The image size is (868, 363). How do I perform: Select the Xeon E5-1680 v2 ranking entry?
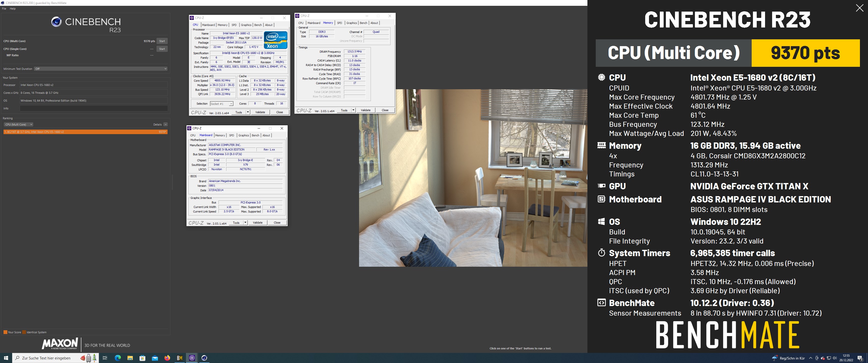86,132
